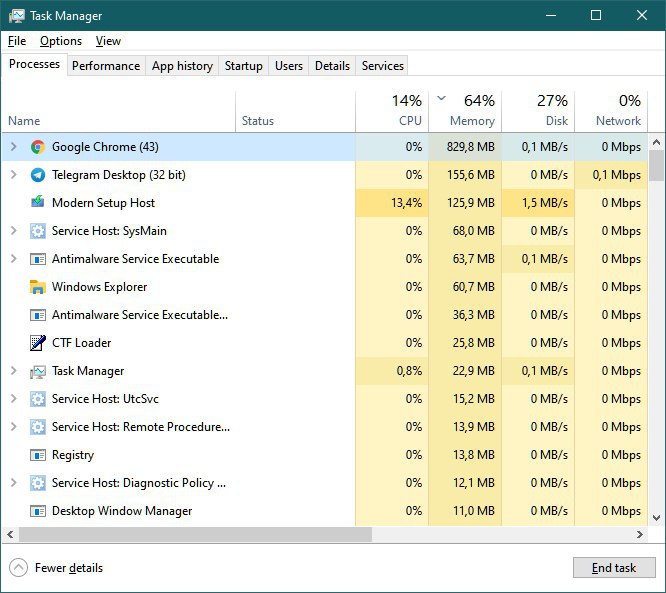Expand the Google Chrome (43) process group
This screenshot has height=593, width=666.
14,147
